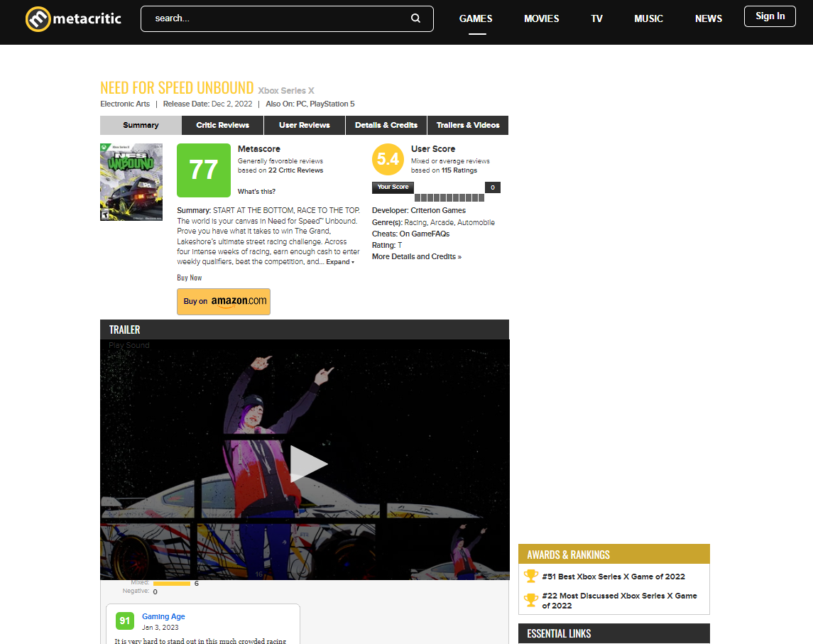The image size is (813, 644).
Task: Click More Details and Credits link
Action: click(416, 256)
